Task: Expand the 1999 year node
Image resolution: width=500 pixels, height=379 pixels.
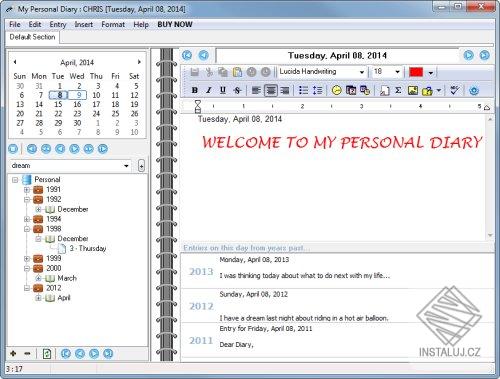Action: (x=27, y=258)
